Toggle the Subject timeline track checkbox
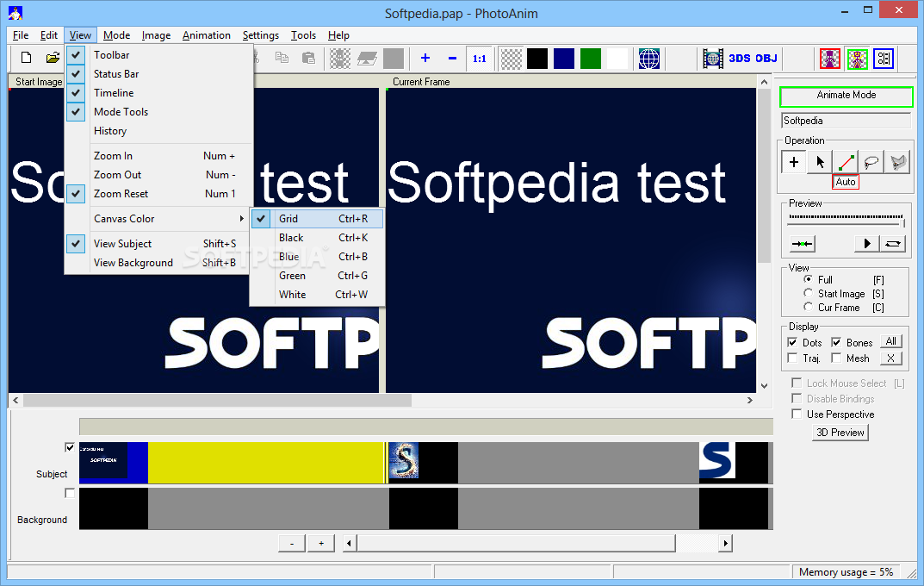The height and width of the screenshot is (586, 924). (70, 447)
